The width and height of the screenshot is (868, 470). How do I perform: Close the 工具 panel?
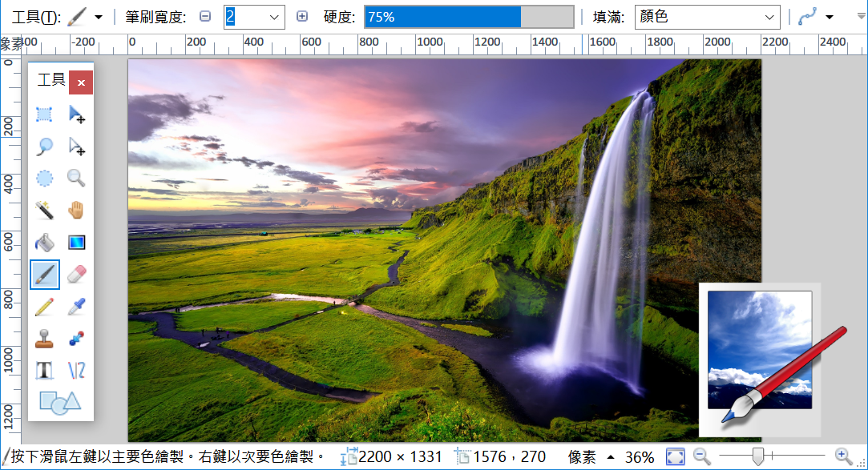(81, 83)
